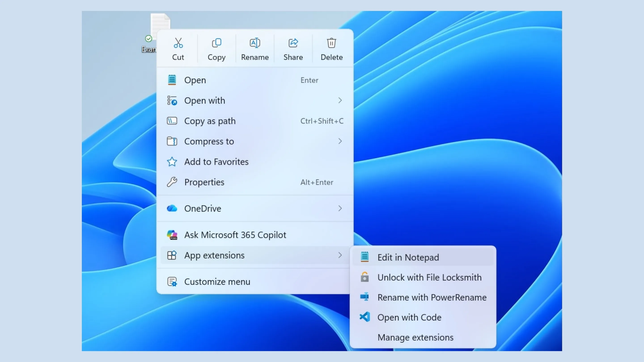The image size is (644, 362).
Task: Expand the App extensions submenu chevron
Action: [340, 255]
